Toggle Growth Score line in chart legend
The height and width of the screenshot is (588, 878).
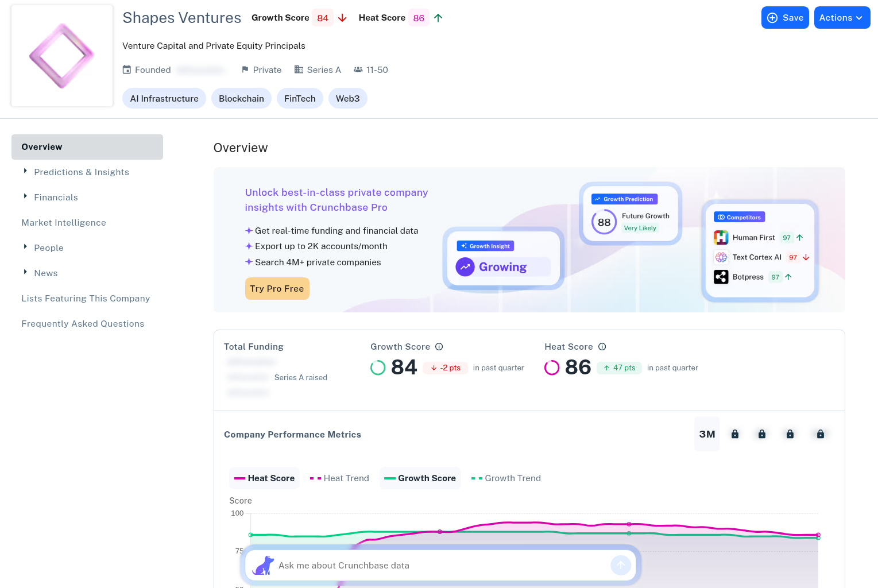click(420, 478)
